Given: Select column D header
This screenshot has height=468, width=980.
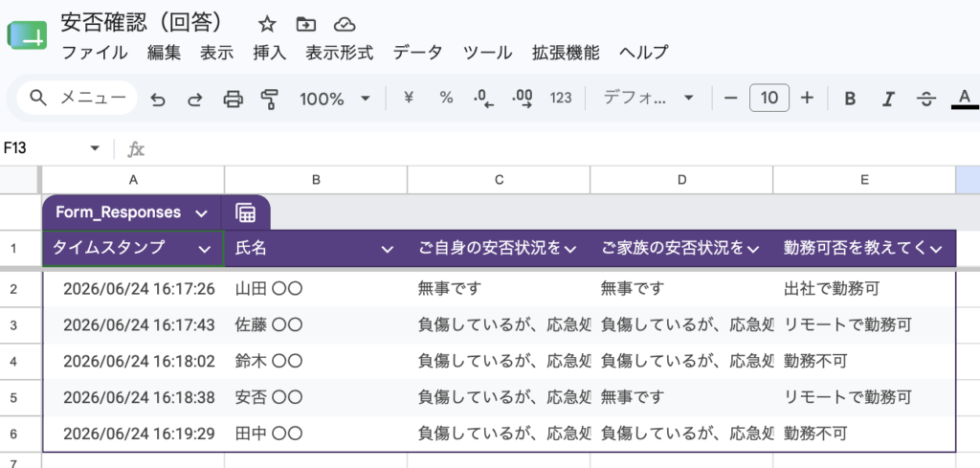Looking at the screenshot, I should pyautogui.click(x=681, y=180).
